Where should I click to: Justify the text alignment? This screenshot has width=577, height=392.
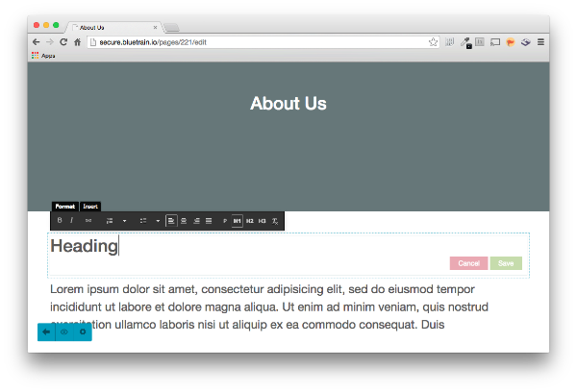click(x=209, y=221)
